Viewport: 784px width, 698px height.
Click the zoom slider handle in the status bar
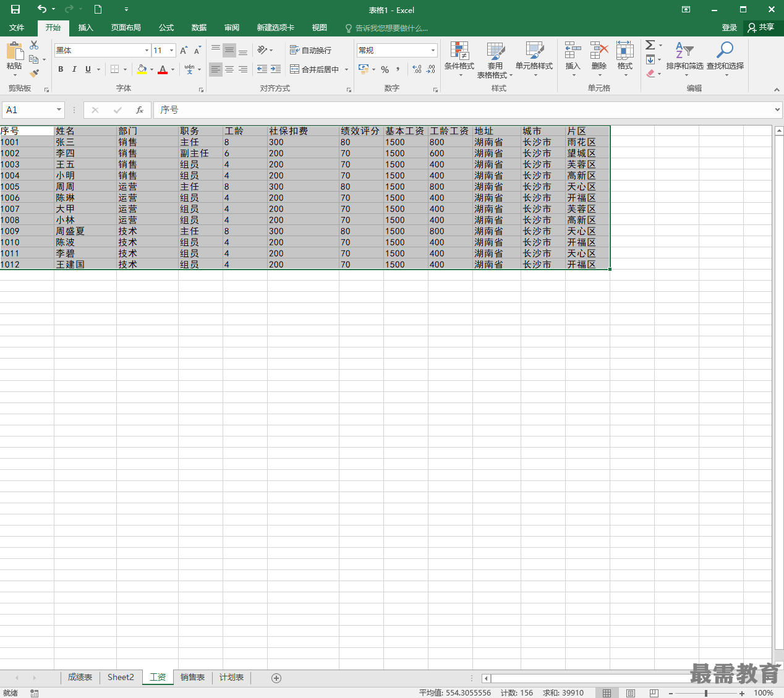[705, 693]
